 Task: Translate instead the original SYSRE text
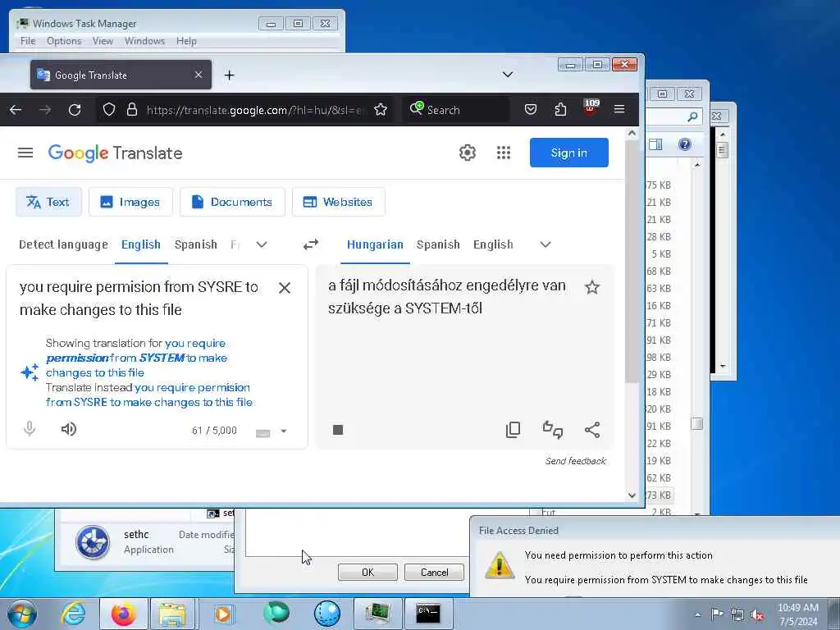[149, 395]
